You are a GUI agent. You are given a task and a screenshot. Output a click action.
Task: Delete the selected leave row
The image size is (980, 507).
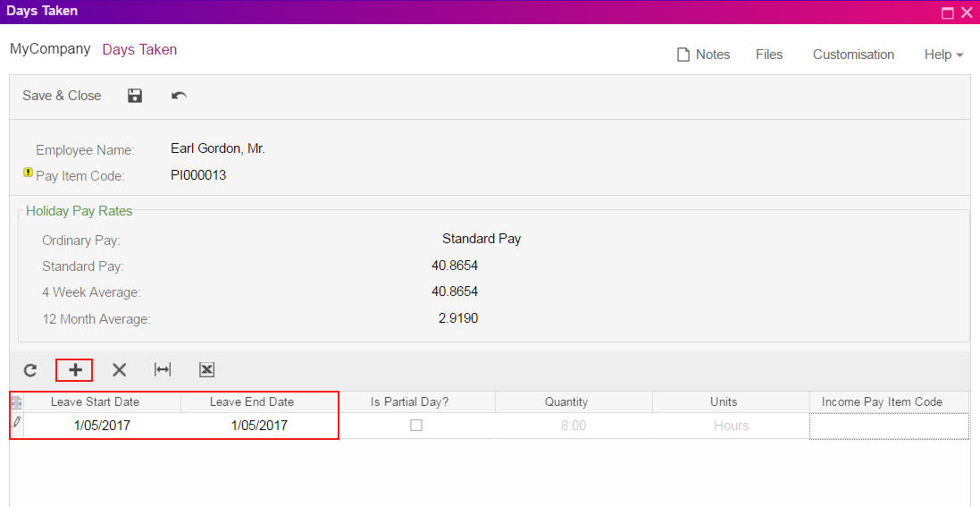point(120,370)
